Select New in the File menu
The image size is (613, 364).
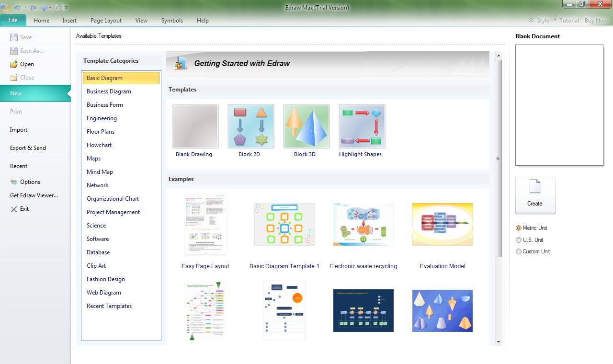35,93
